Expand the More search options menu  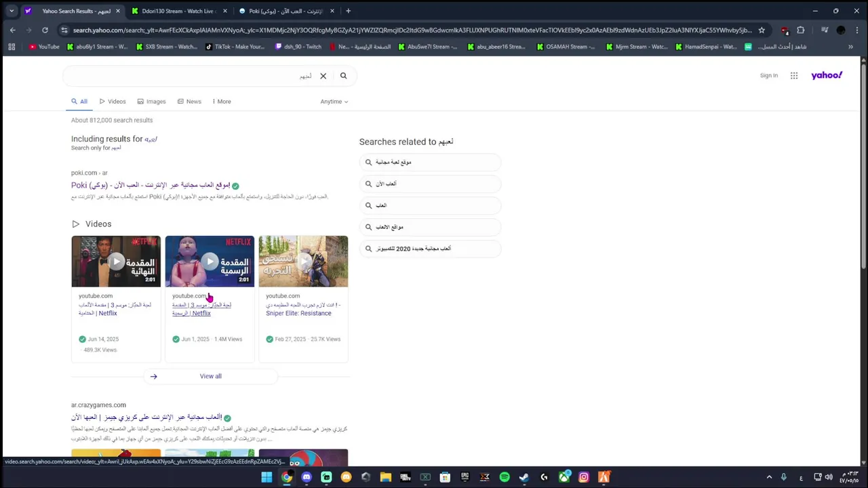pos(222,102)
